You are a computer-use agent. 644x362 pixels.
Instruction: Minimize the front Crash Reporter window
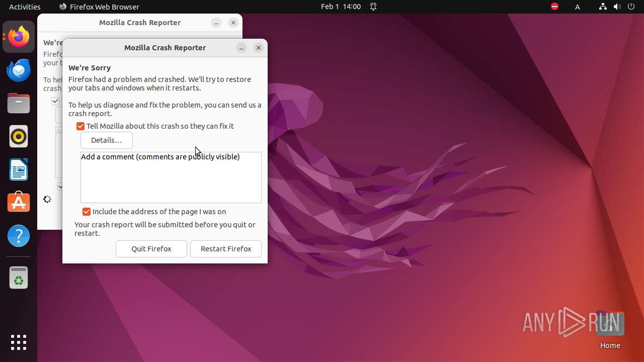(242, 48)
